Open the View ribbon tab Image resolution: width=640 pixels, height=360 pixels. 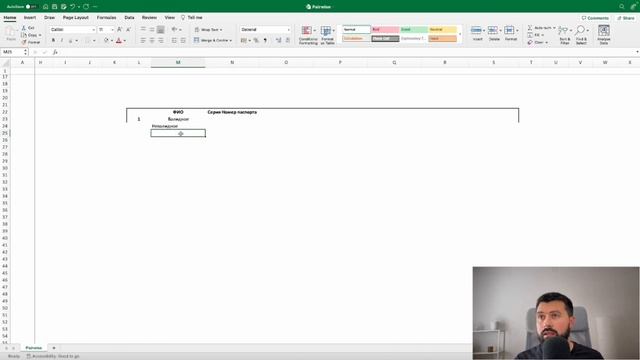click(170, 18)
